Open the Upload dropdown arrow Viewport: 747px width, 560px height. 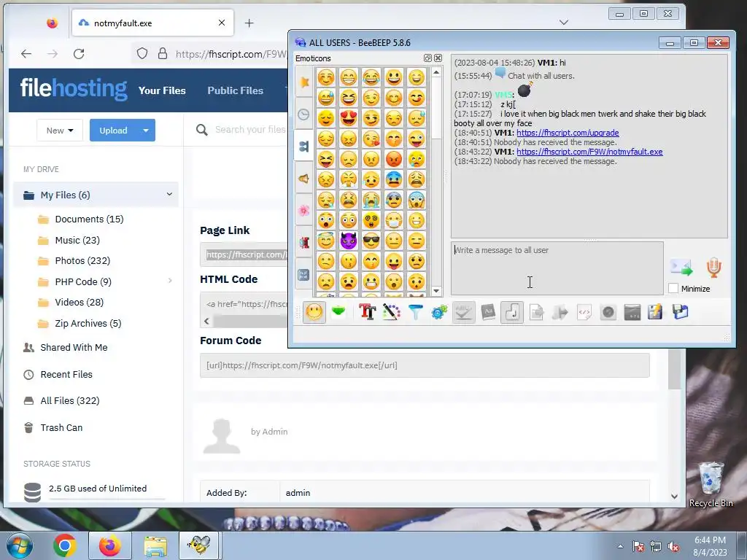(146, 131)
